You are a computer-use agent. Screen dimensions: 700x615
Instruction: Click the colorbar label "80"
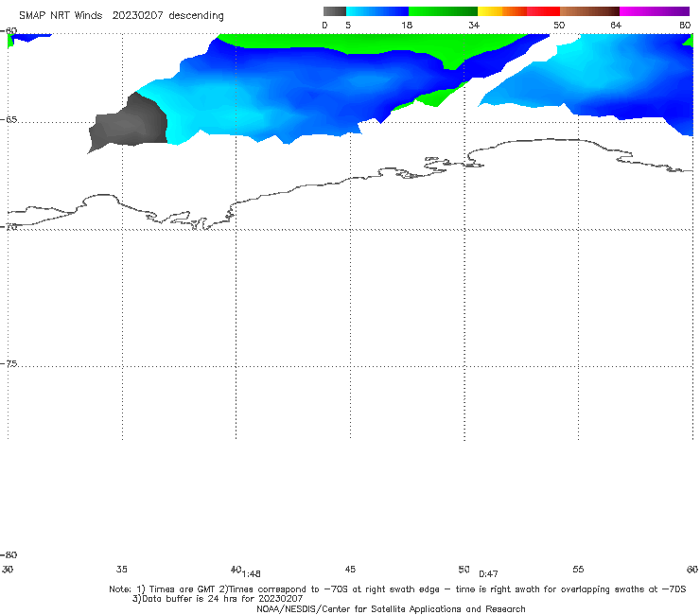[x=685, y=26]
